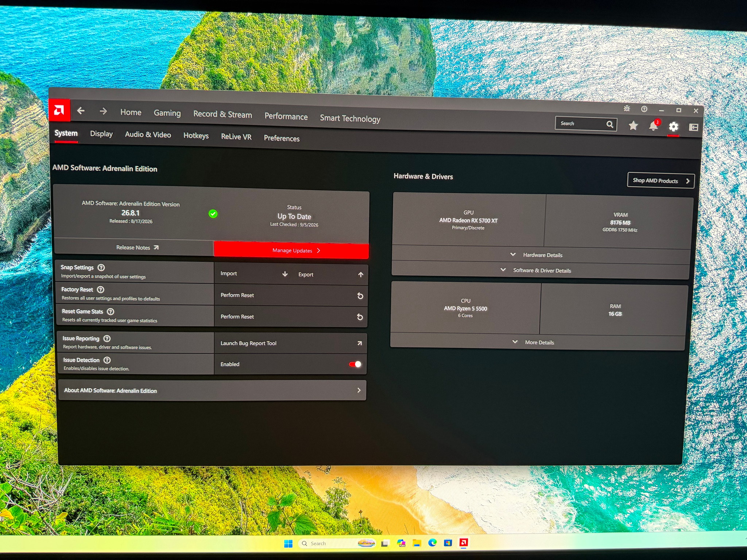Perform Reset for Reset Game Stats
Screen dimensions: 747x560
coord(291,316)
